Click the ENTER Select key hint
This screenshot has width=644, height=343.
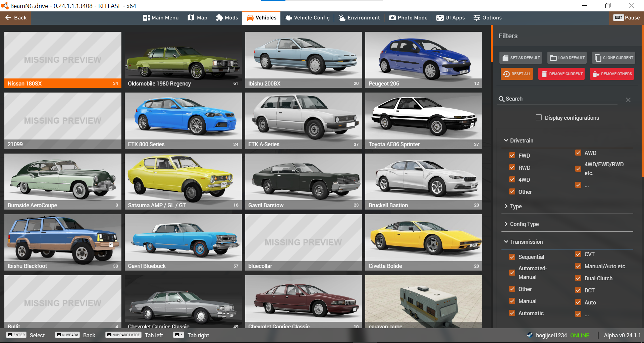25,335
